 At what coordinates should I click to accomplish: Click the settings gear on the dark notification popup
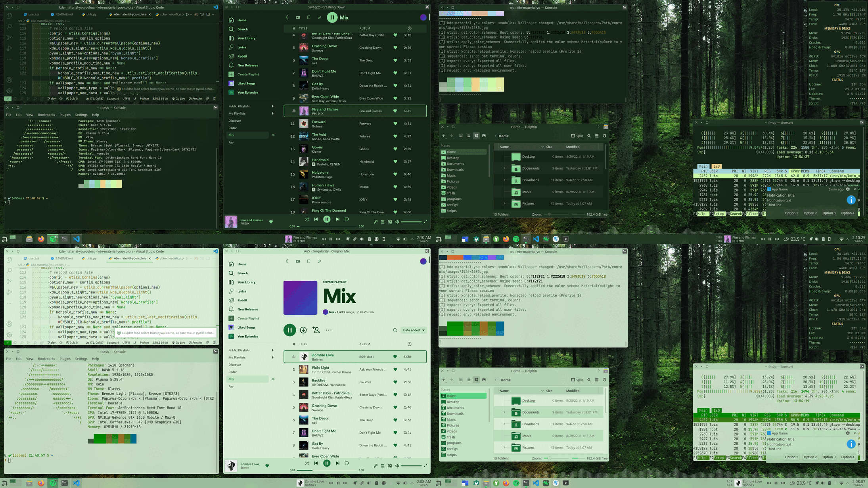[x=848, y=189]
